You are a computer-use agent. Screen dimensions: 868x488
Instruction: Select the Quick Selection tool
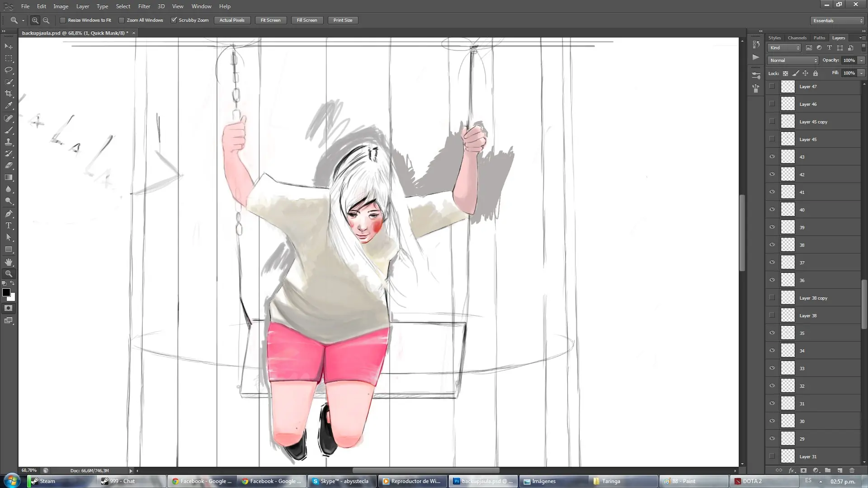point(9,82)
